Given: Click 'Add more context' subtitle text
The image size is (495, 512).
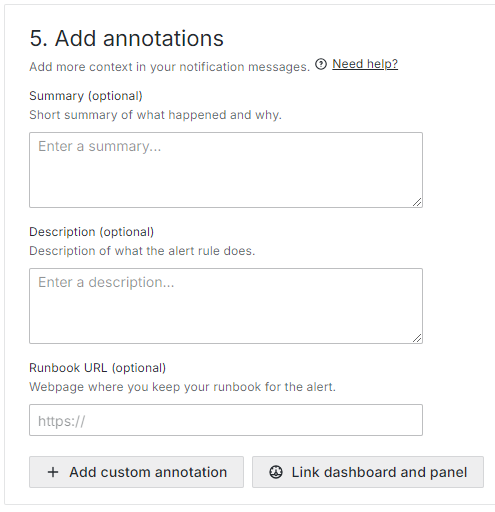Looking at the screenshot, I should point(170,67).
